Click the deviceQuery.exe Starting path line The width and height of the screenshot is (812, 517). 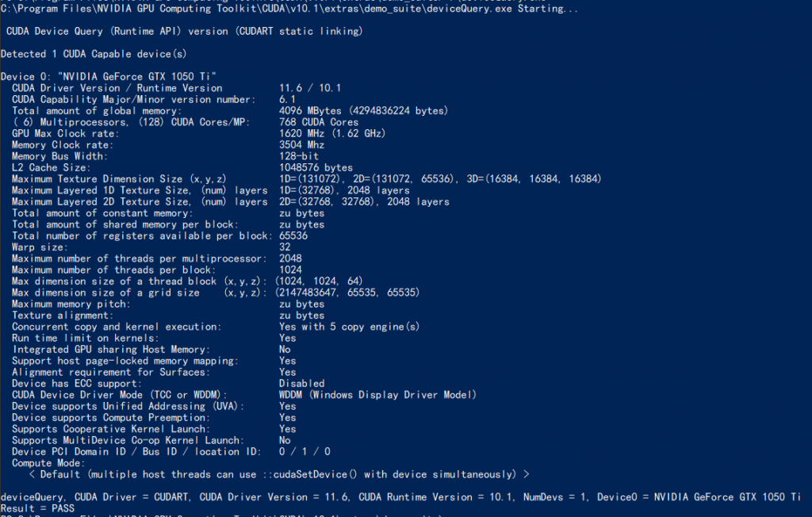[x=289, y=8]
